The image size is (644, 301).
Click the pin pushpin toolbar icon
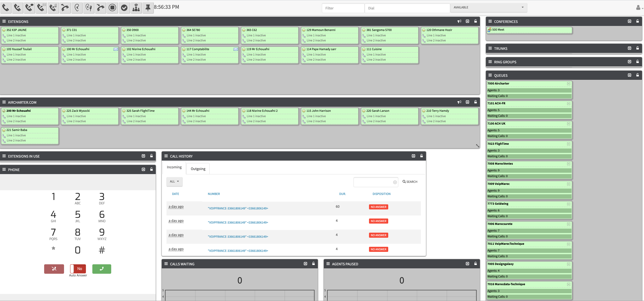(x=148, y=8)
